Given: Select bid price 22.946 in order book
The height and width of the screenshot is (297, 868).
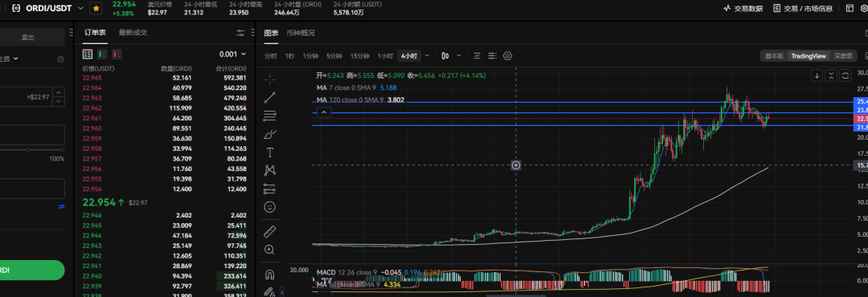Looking at the screenshot, I should [x=92, y=216].
